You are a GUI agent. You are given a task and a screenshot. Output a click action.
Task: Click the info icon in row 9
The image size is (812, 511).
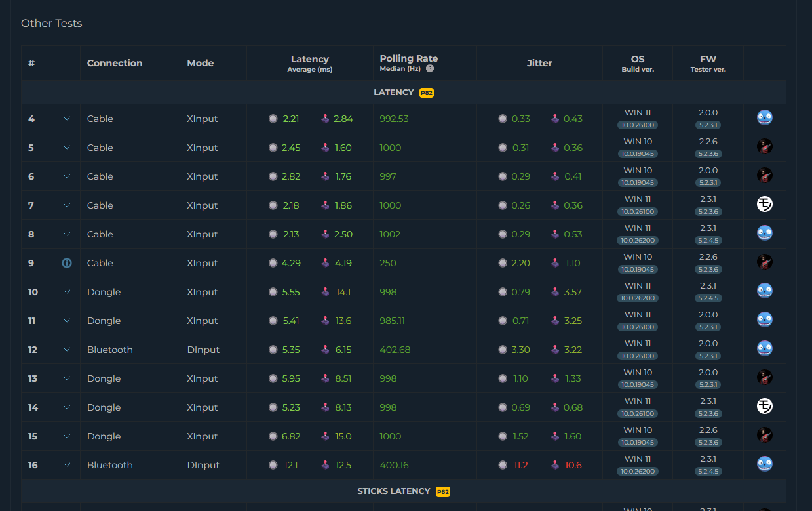coord(67,263)
